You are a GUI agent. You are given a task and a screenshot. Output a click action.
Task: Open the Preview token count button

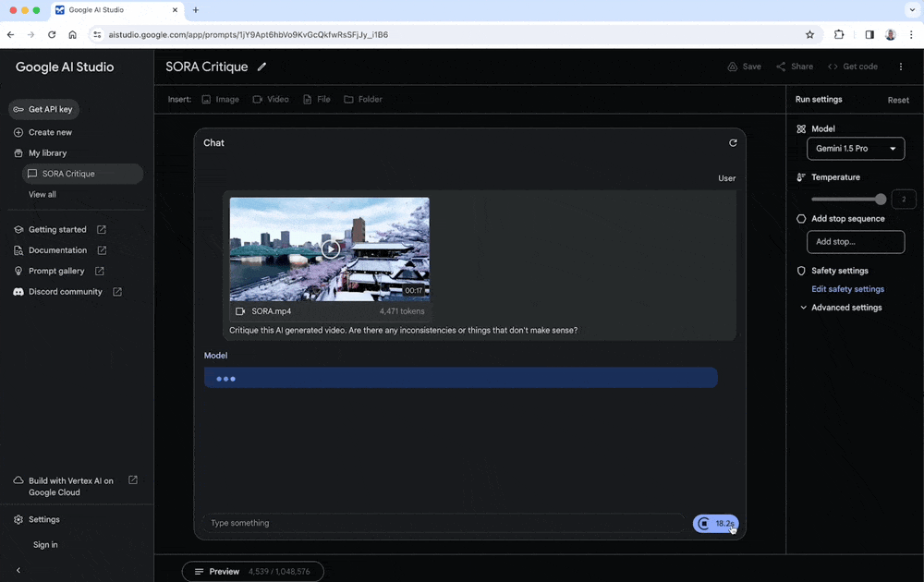pyautogui.click(x=252, y=572)
